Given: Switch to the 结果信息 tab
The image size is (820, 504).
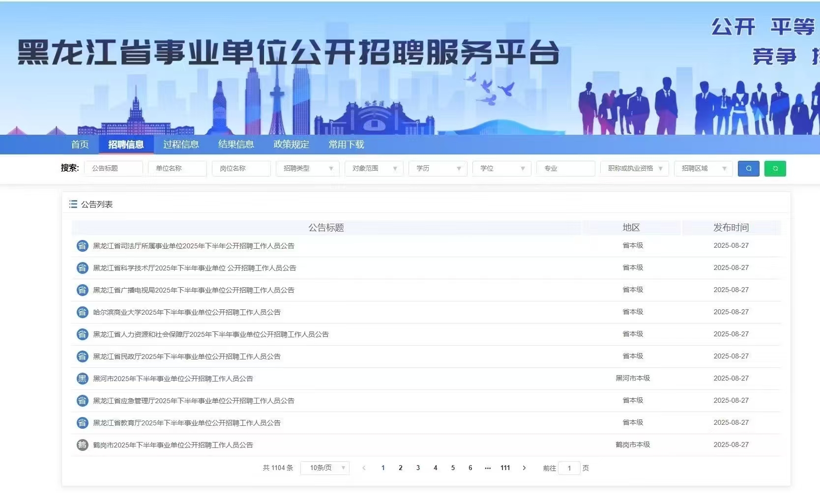Looking at the screenshot, I should pos(236,144).
